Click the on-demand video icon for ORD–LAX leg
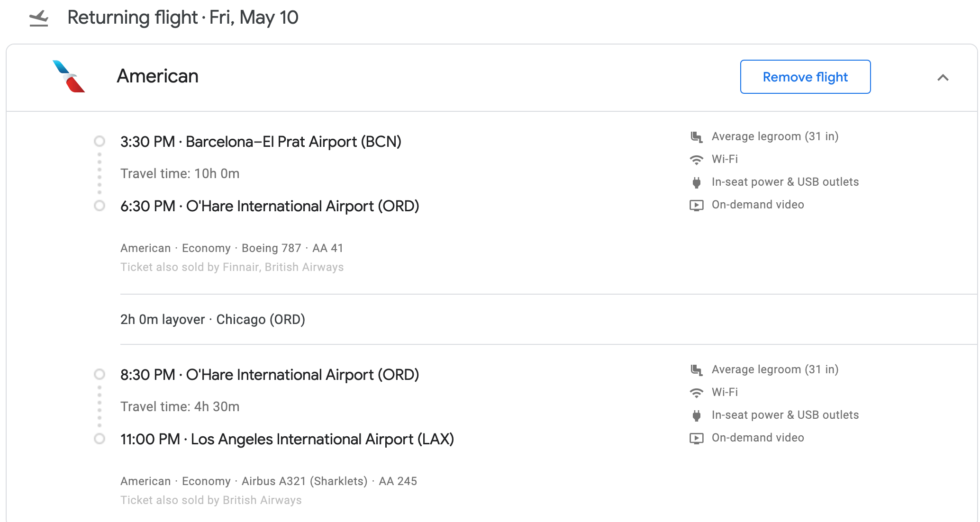Image resolution: width=980 pixels, height=522 pixels. click(x=696, y=438)
